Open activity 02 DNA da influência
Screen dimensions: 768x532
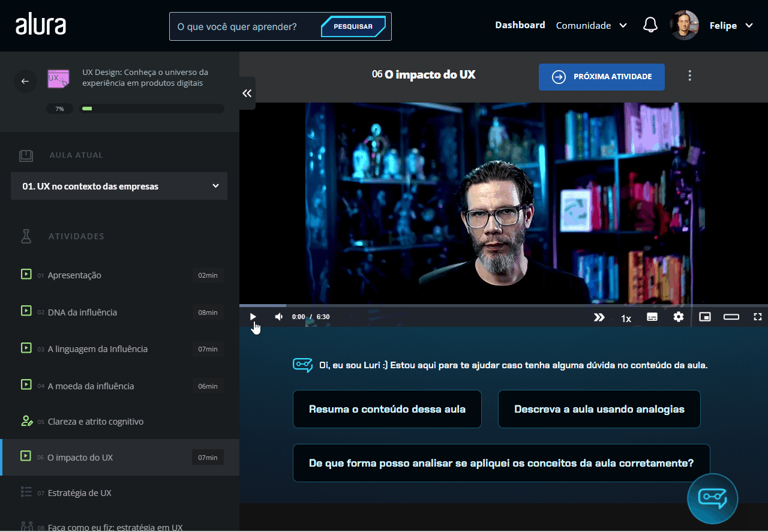coord(81,312)
